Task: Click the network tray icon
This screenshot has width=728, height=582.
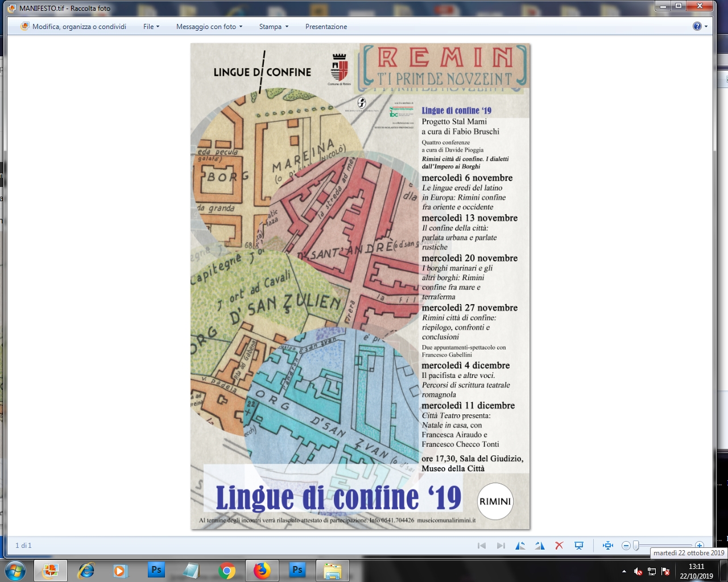Action: [652, 571]
